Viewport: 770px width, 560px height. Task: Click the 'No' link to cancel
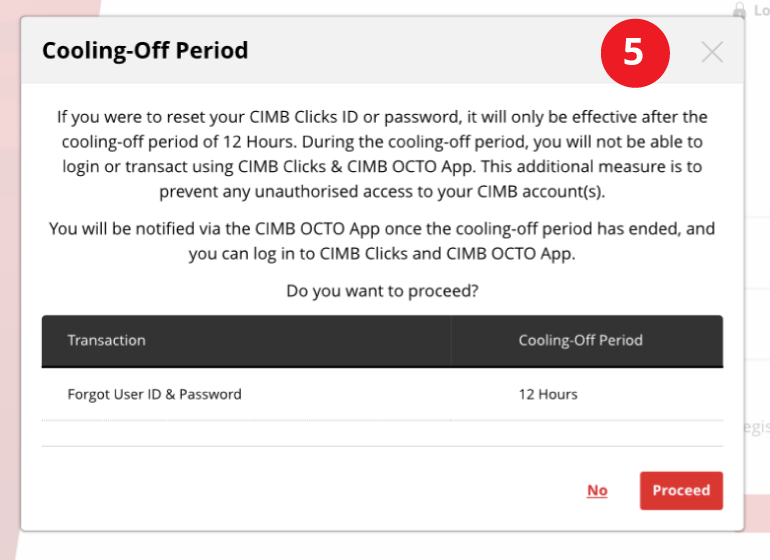coord(597,490)
